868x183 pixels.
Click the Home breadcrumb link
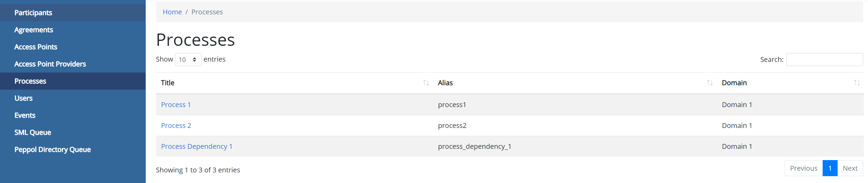172,12
